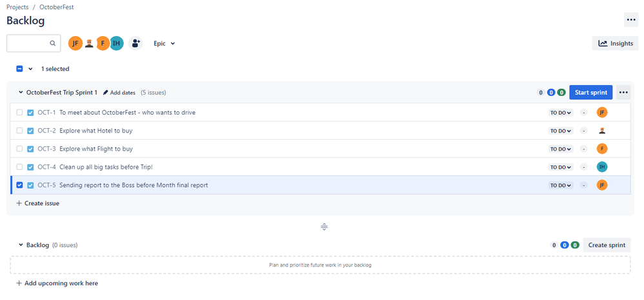
Task: Check the selection box for OCT-1
Action: (19, 113)
